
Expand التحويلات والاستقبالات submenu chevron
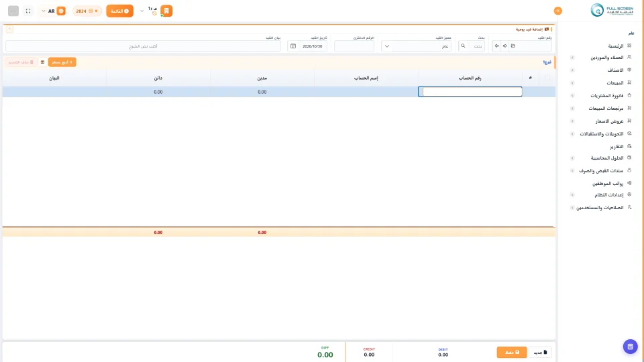point(572,134)
